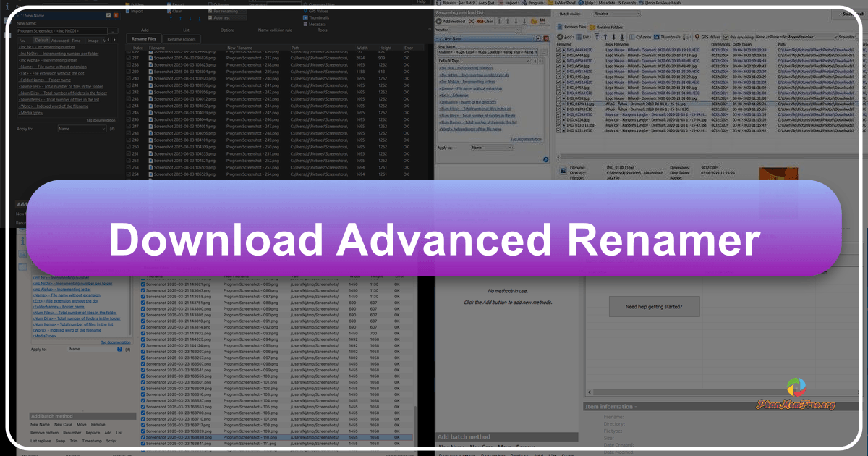Open the Apply to Name dropdown
This screenshot has height=456, width=868.
491,148
